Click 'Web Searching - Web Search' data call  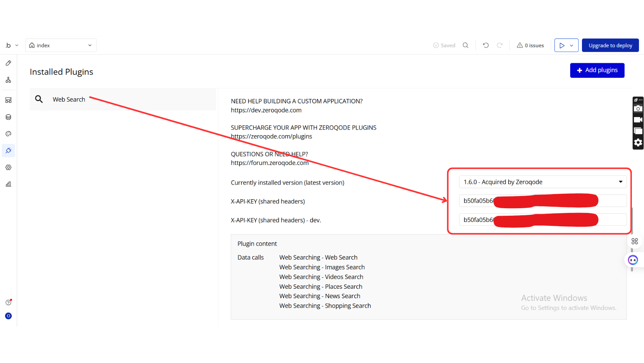318,257
